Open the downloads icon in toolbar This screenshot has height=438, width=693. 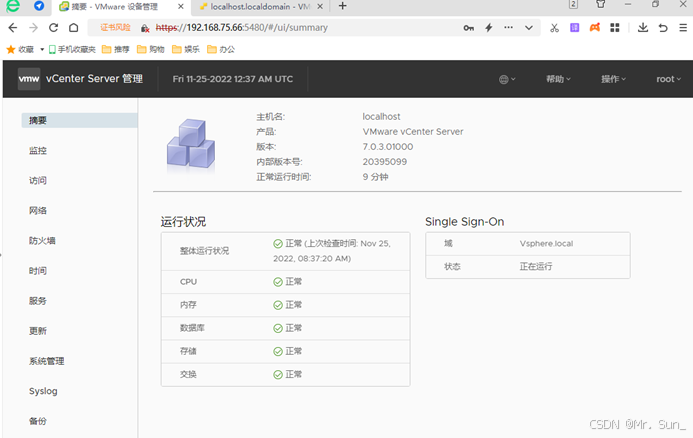coord(643,28)
